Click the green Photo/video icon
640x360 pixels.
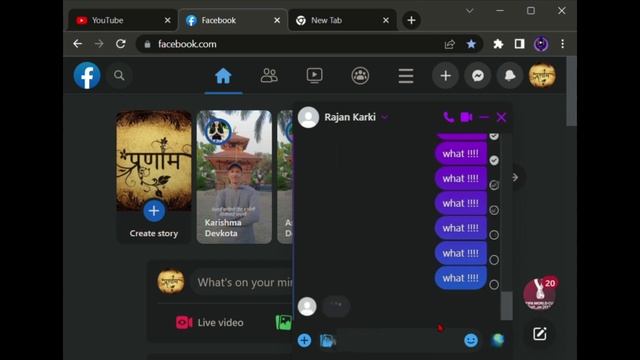tap(284, 322)
